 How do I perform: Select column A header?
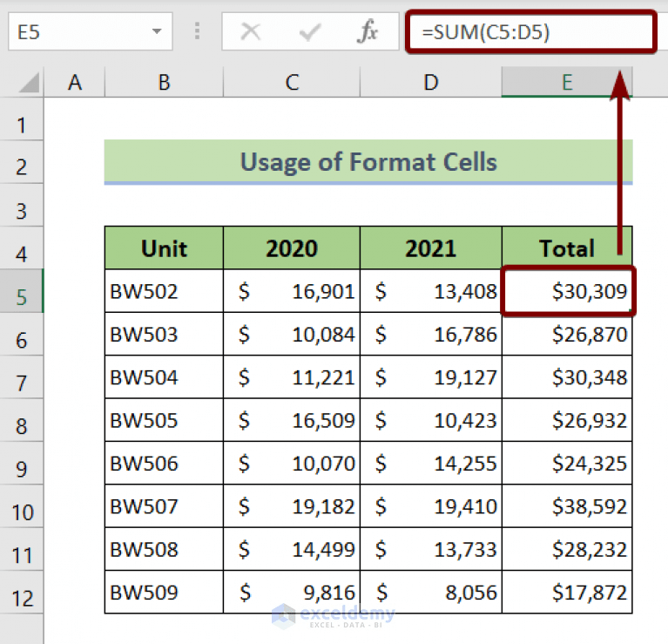point(75,82)
